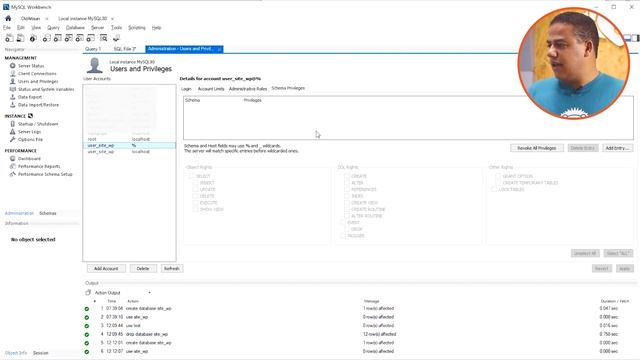Create a new function toolbar icon
Screen dimensions: 640x360
click(91, 38)
